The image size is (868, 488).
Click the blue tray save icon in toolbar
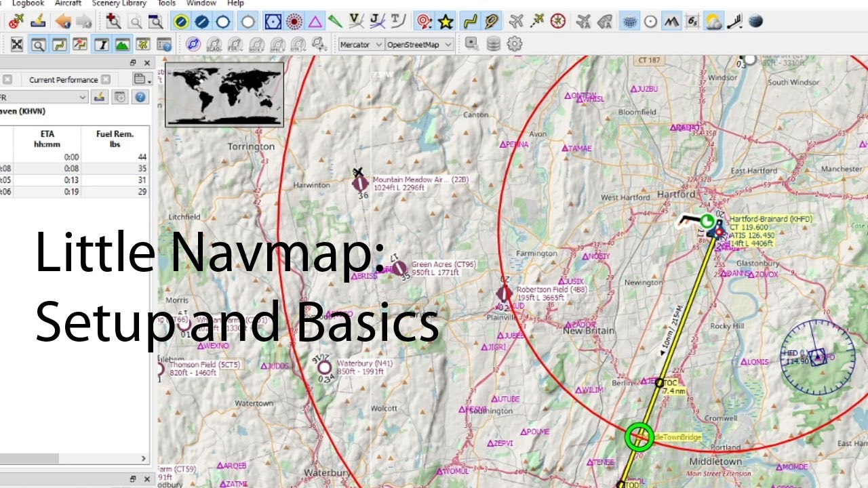point(39,22)
